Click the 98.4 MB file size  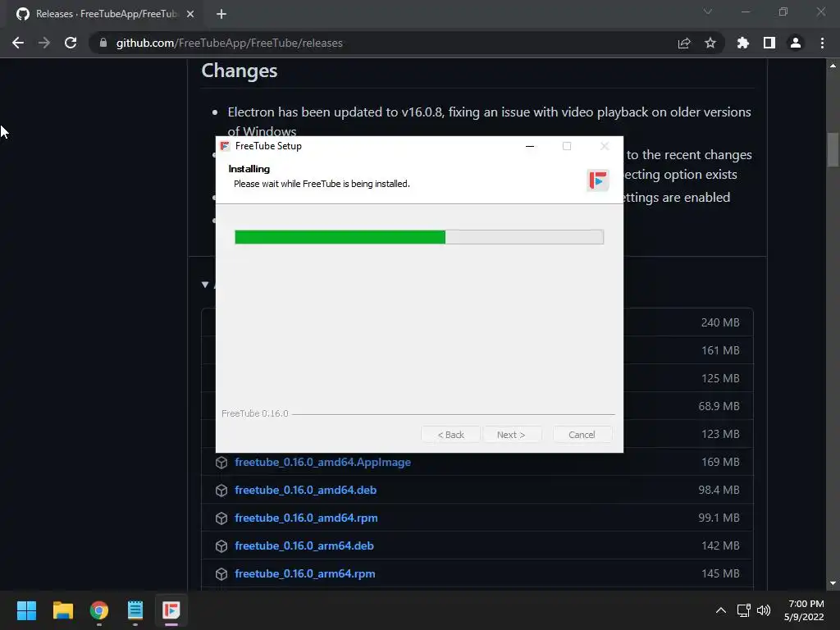point(719,490)
